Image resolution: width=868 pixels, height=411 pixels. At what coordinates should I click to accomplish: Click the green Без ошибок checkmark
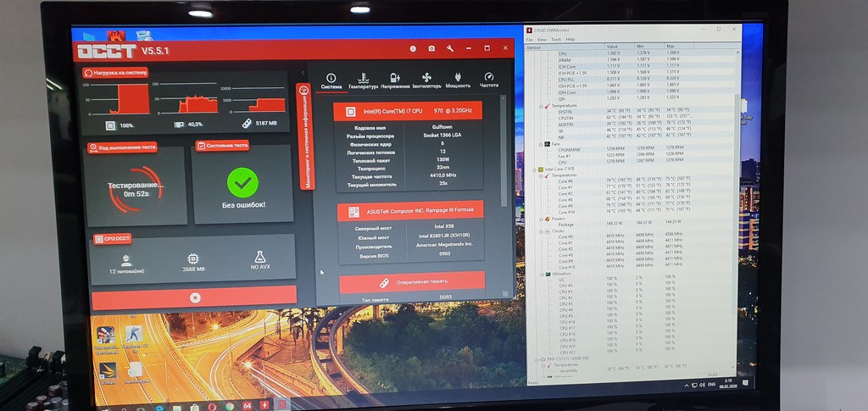(242, 183)
